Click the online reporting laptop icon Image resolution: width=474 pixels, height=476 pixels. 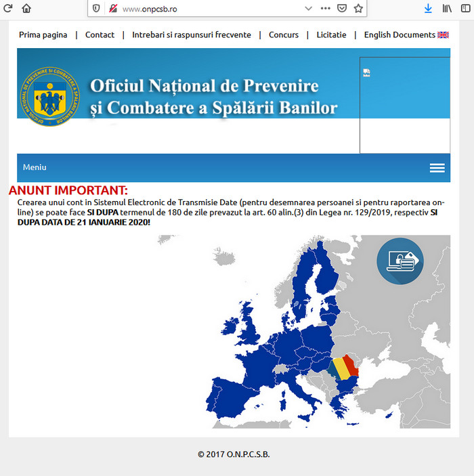click(400, 261)
